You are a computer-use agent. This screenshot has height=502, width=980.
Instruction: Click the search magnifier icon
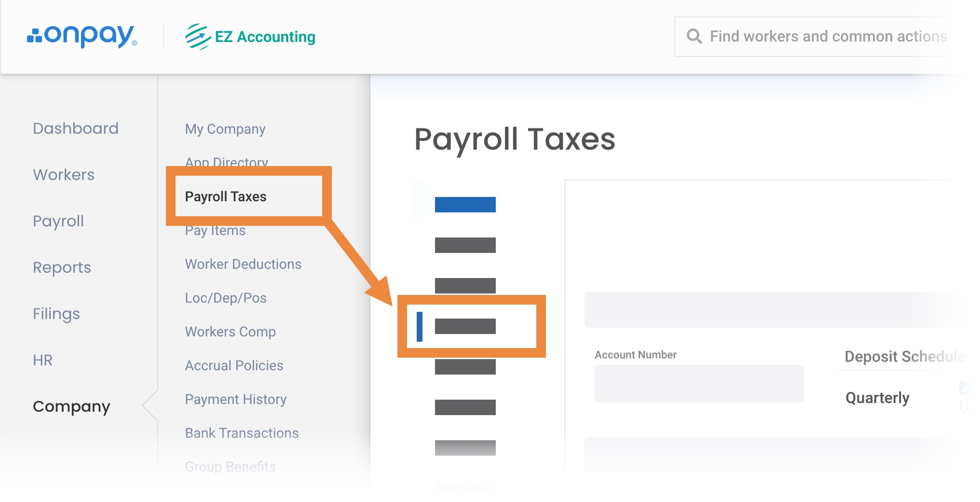(x=694, y=36)
